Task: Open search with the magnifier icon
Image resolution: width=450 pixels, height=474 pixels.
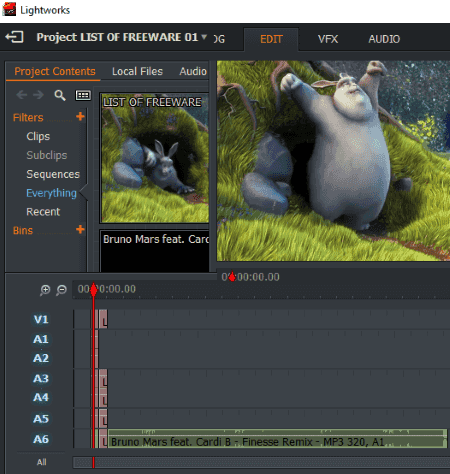Action: point(60,95)
